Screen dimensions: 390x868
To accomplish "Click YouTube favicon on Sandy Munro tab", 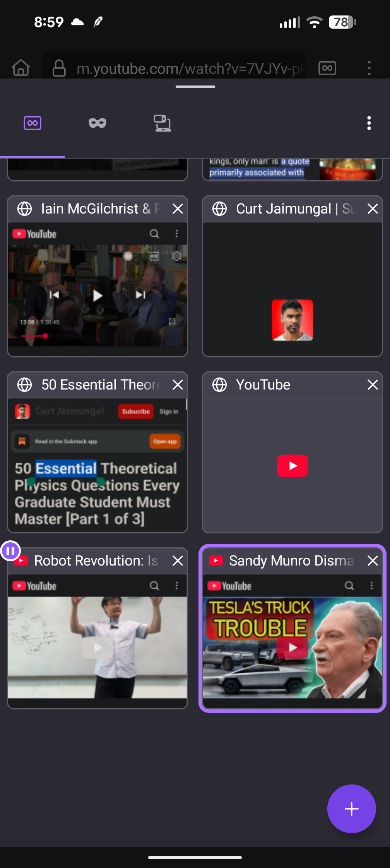I will pyautogui.click(x=216, y=560).
